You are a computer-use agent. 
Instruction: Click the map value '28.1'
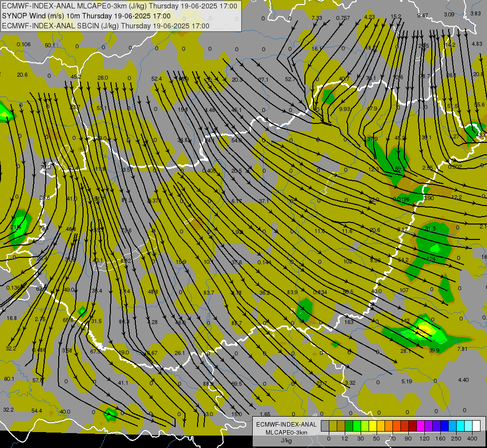pos(405,351)
